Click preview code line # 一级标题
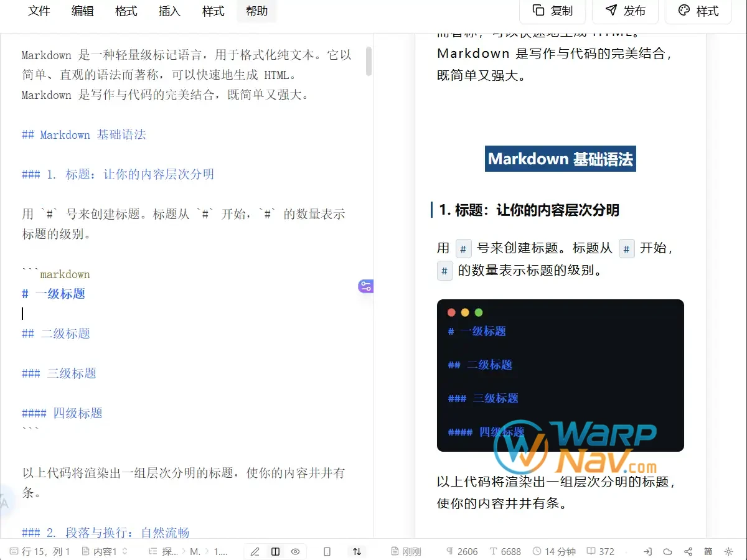Viewport: 747px width, 560px height. pyautogui.click(x=477, y=331)
